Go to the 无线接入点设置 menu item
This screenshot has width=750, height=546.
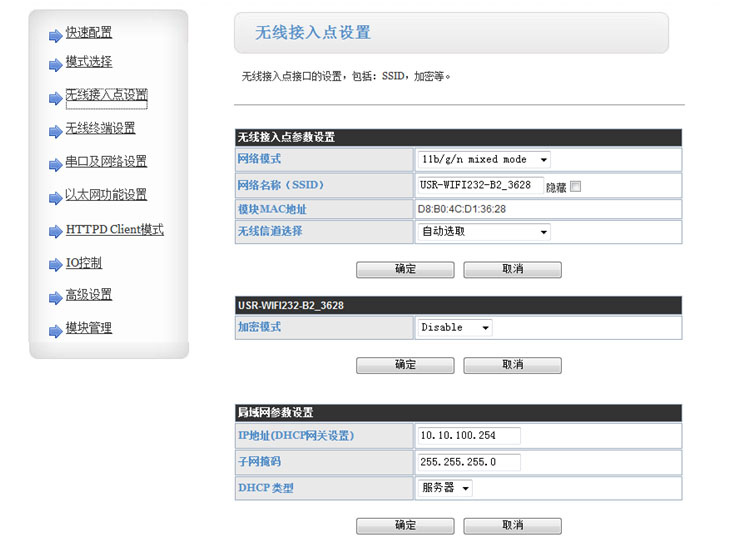[x=106, y=96]
